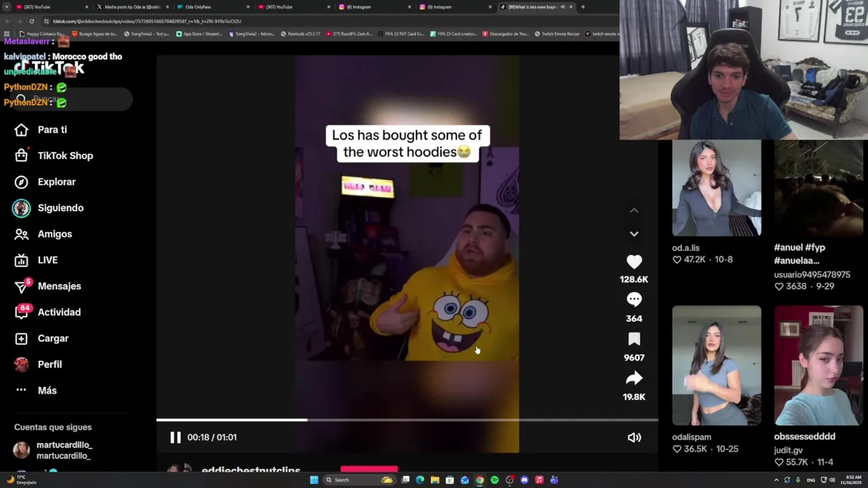Open the Descargador de You... bookmark
The width and height of the screenshot is (868, 488).
[505, 34]
